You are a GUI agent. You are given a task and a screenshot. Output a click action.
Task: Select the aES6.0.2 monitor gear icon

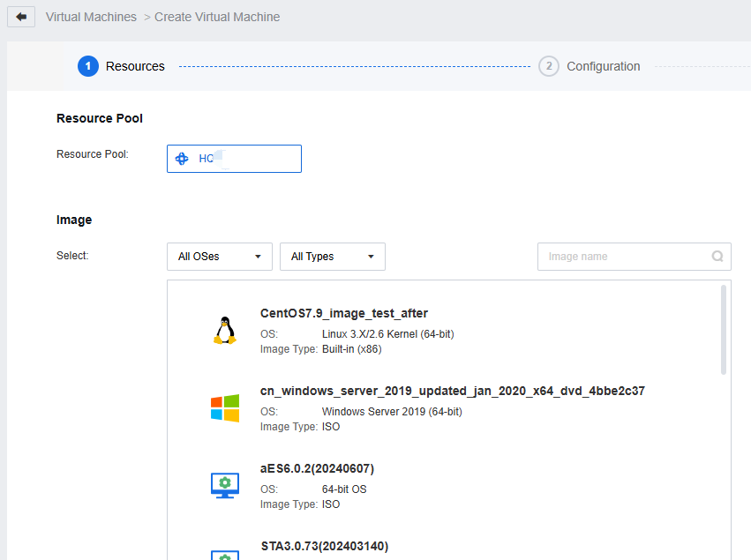[x=225, y=485]
